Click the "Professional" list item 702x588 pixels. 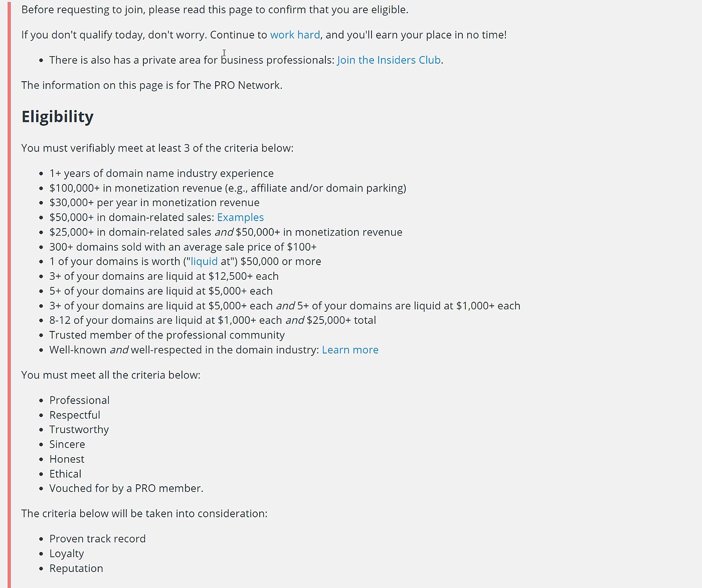point(79,401)
